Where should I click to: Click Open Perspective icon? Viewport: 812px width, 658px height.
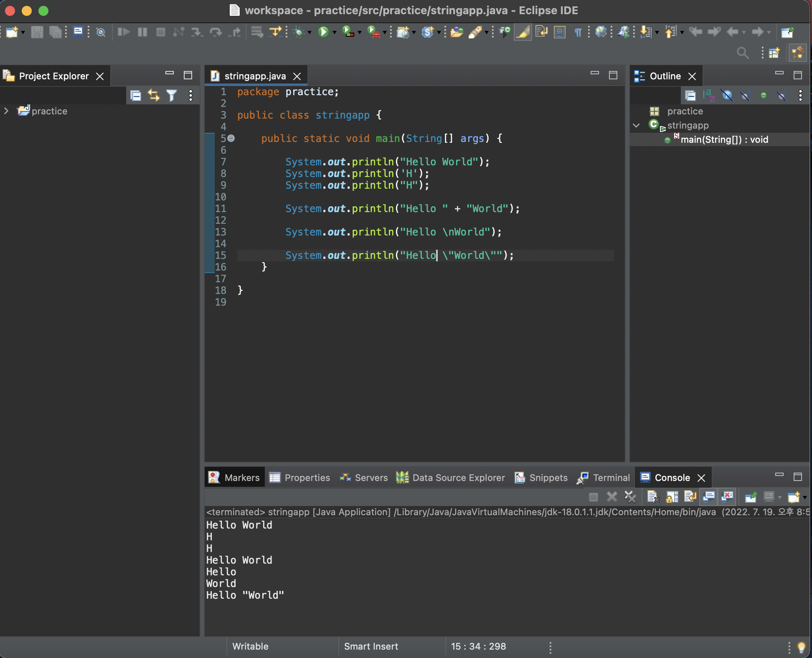pos(774,53)
